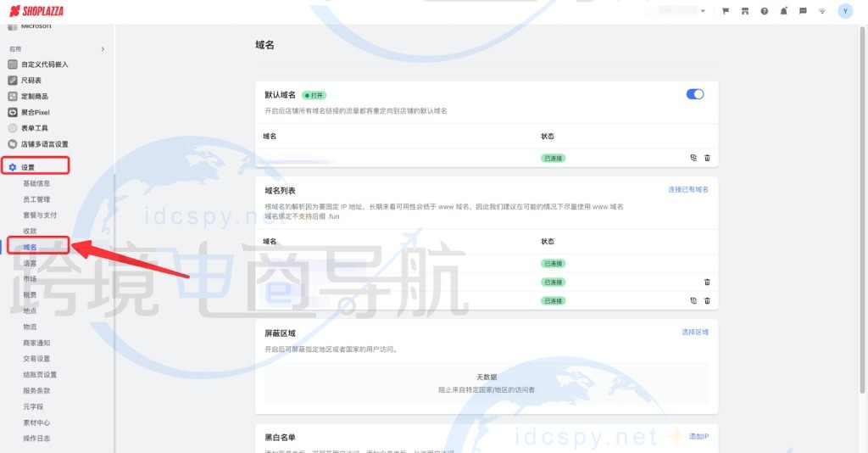Click the 域名列表 heading

coord(280,191)
